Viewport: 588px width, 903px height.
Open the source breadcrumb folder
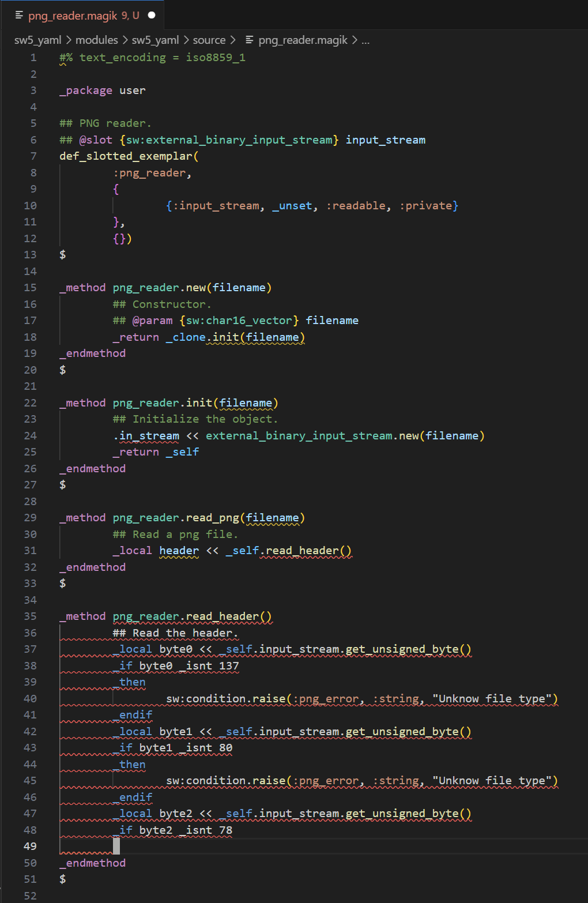(209, 40)
